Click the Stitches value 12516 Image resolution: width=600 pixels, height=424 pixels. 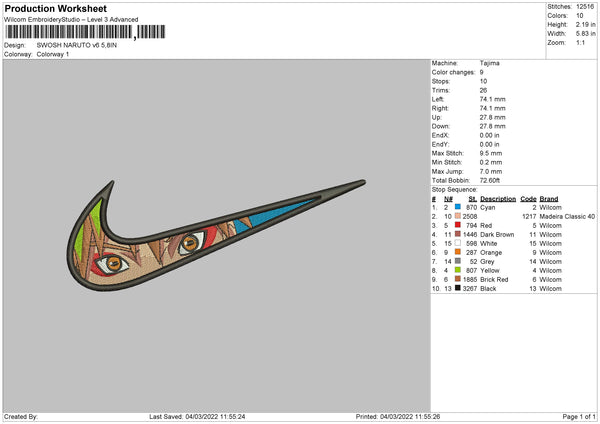(x=585, y=7)
